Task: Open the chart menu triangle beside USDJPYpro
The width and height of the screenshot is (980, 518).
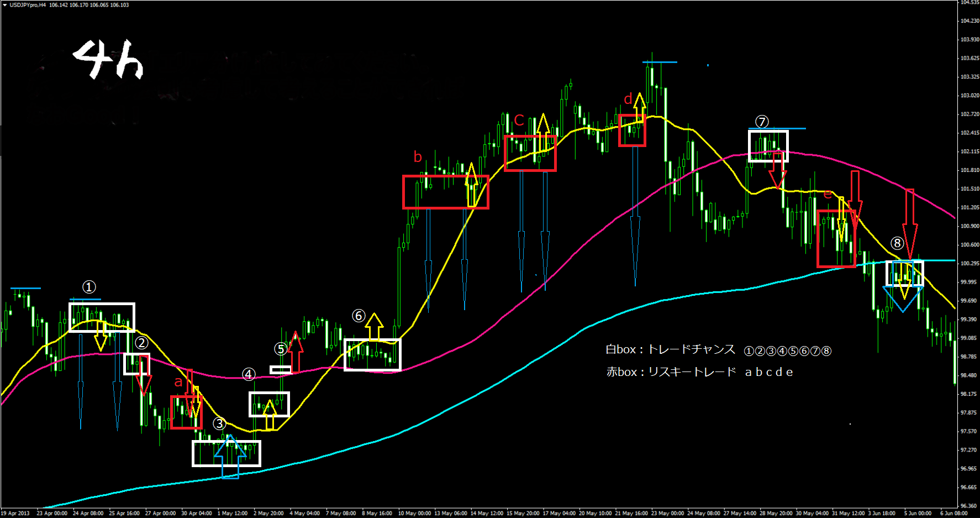Action: [4, 5]
